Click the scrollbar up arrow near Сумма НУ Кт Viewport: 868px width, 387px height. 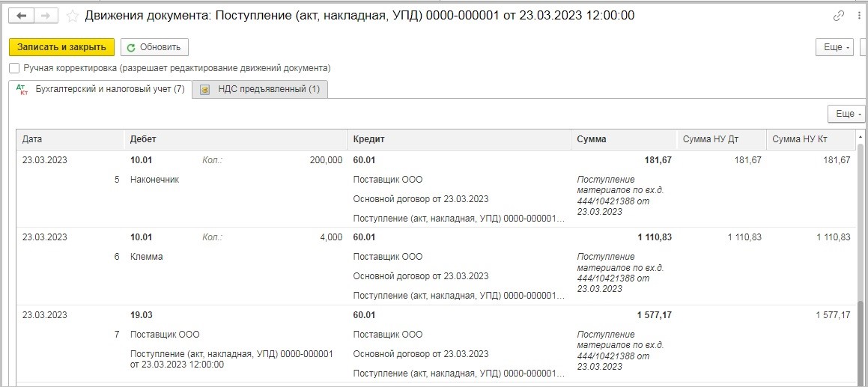(x=861, y=136)
